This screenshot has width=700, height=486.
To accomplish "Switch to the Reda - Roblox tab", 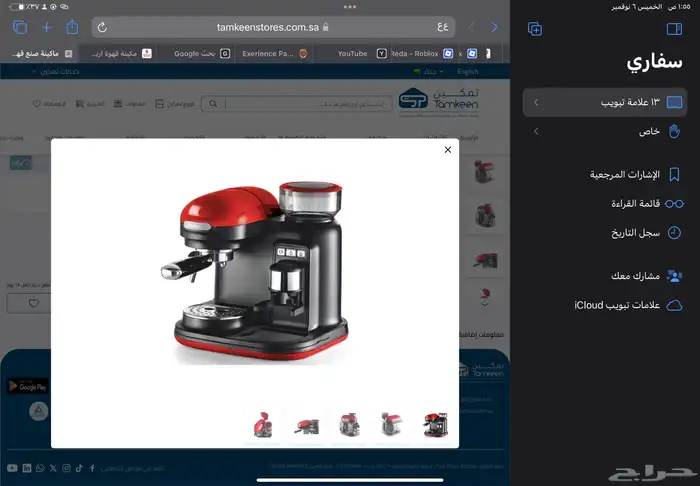I will coord(422,54).
